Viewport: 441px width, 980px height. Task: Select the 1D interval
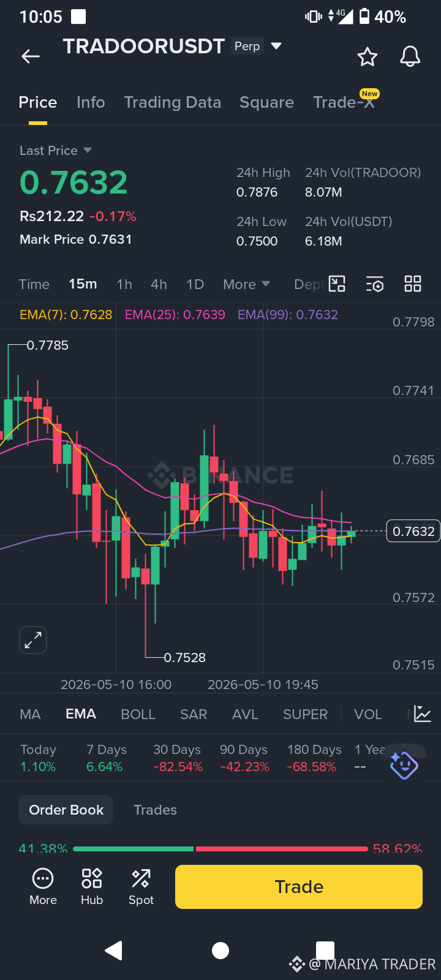(x=195, y=284)
